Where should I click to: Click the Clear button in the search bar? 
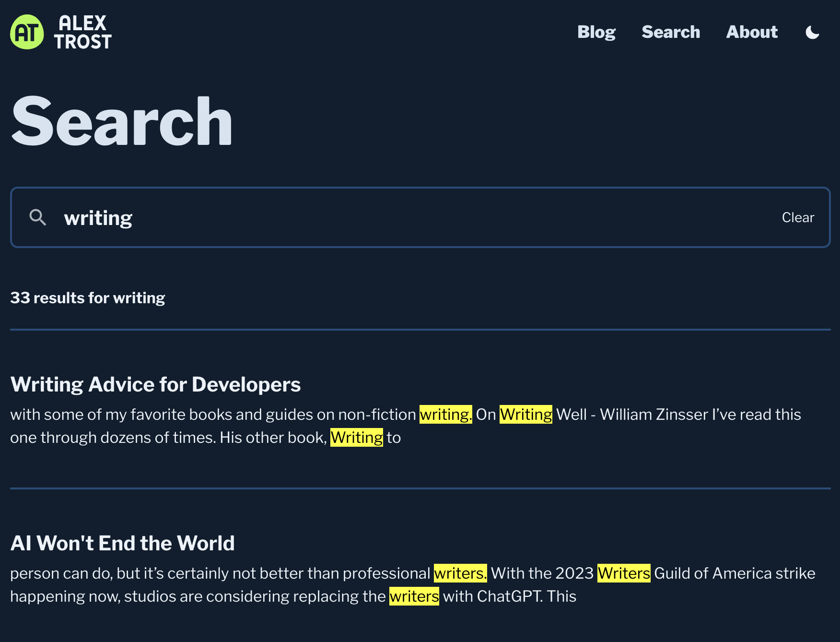[x=798, y=217]
